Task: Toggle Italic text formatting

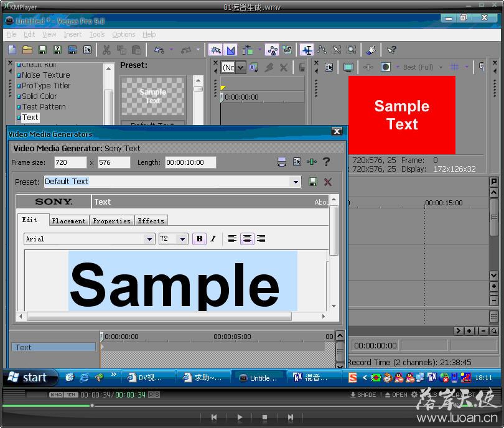Action: click(213, 239)
